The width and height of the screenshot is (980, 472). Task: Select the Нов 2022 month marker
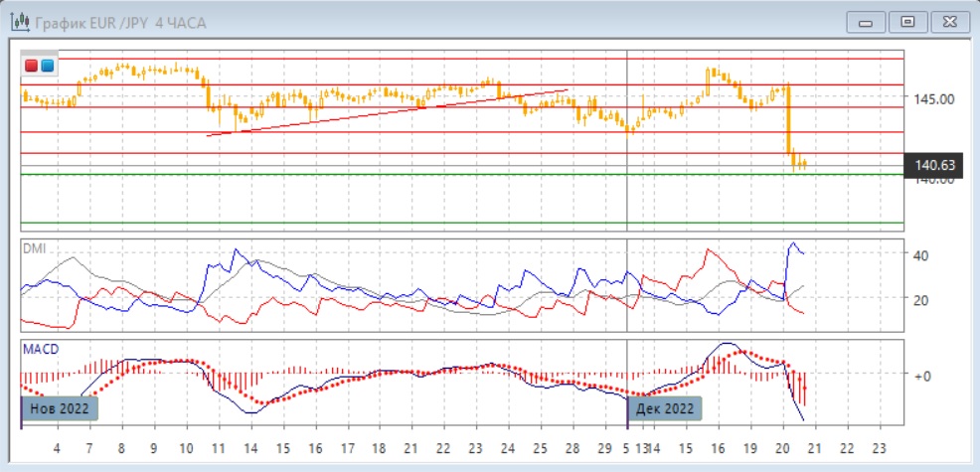(x=61, y=408)
